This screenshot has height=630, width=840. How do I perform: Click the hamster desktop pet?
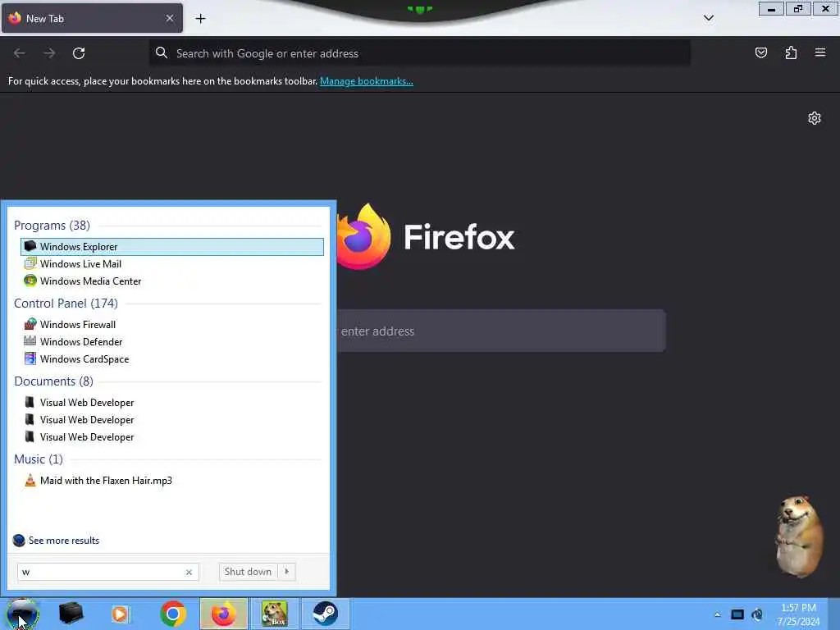(799, 536)
